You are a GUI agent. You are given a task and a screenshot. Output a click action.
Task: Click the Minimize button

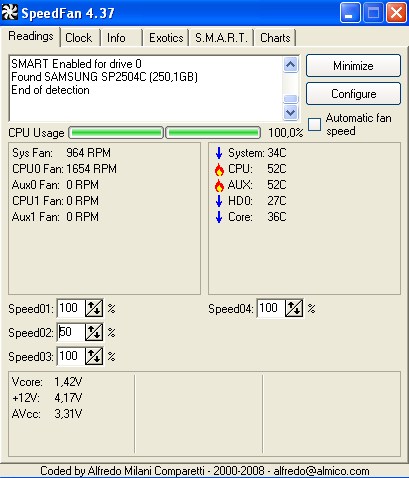coord(353,66)
